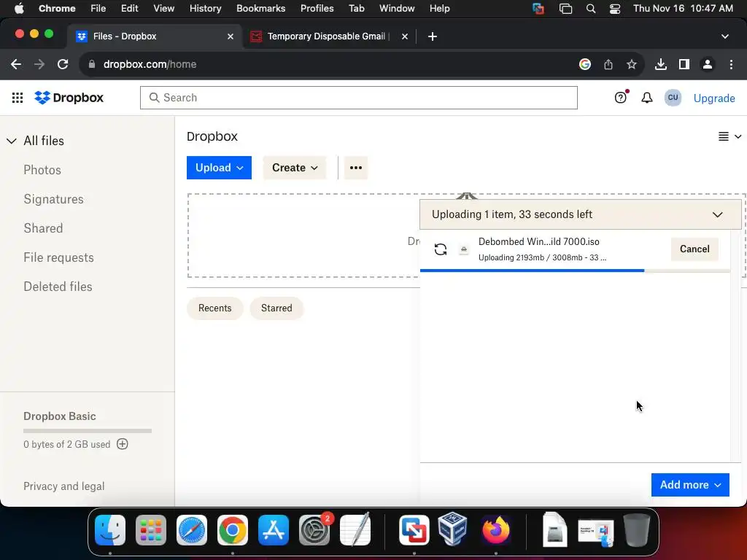Cancel the ISO upload
Screen dimensions: 747x560
pos(694,249)
